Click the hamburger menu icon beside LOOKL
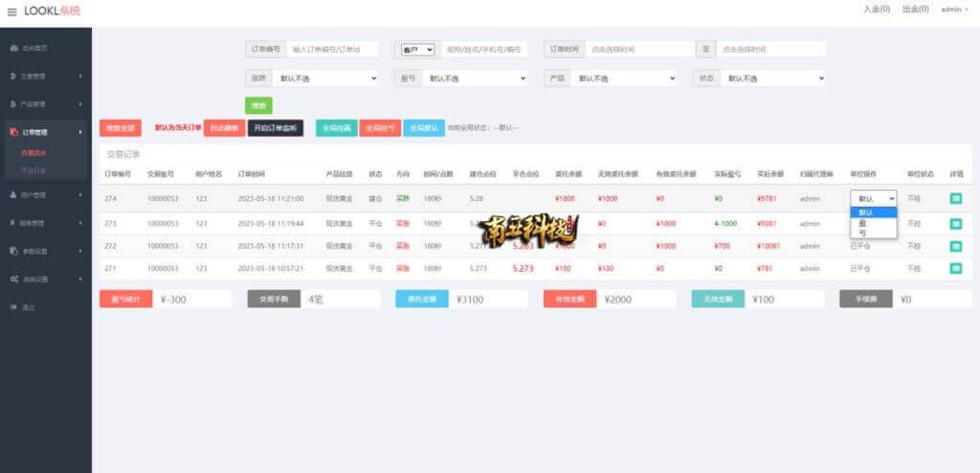980x473 pixels. [11, 11]
